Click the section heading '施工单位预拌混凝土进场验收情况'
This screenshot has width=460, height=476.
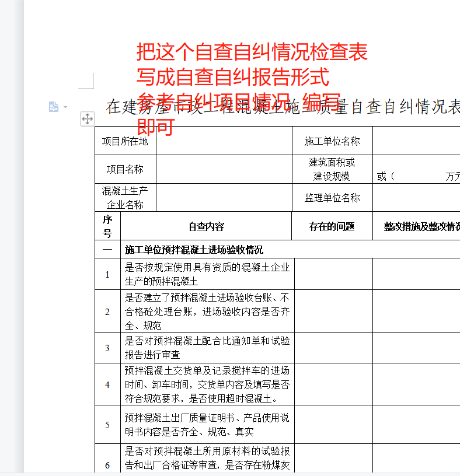[194, 250]
